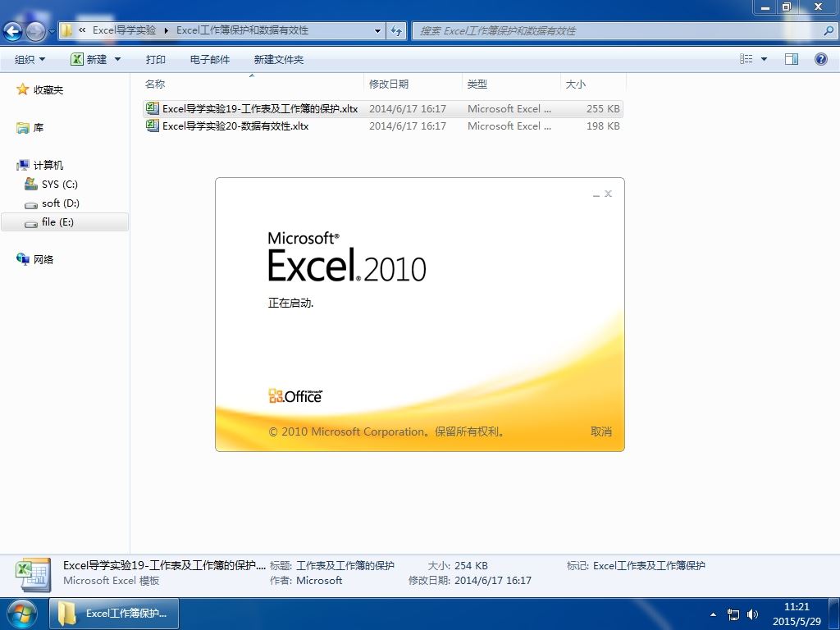Open the recent locations dropdown arrow
This screenshot has height=630, width=840.
coord(52,32)
